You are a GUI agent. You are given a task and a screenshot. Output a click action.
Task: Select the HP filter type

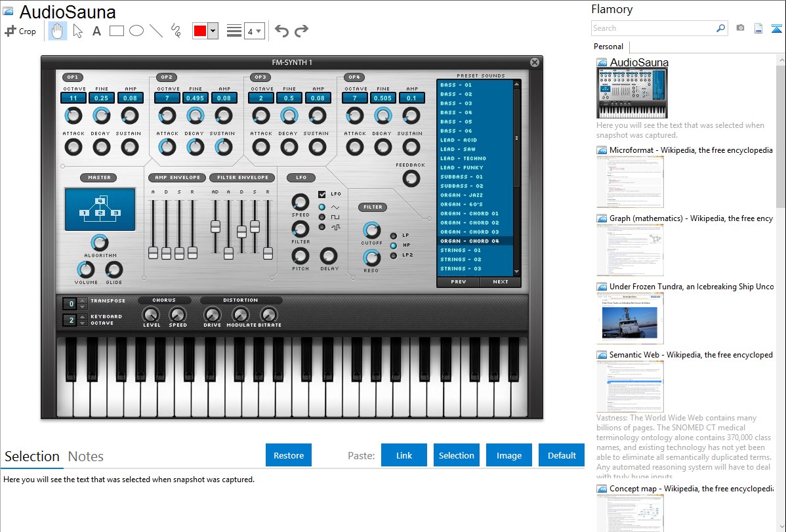[x=394, y=246]
